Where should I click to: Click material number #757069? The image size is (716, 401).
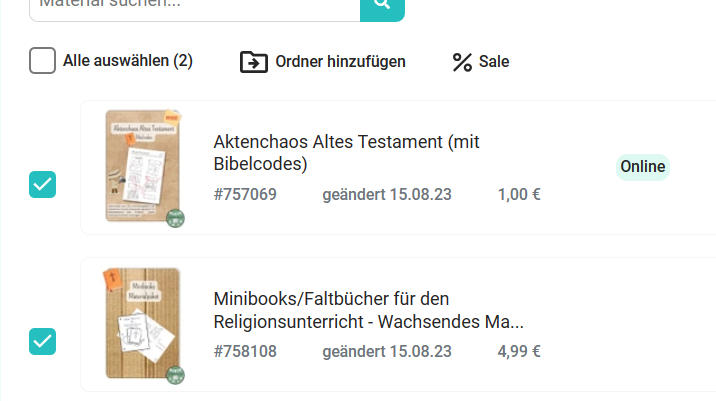(x=245, y=194)
